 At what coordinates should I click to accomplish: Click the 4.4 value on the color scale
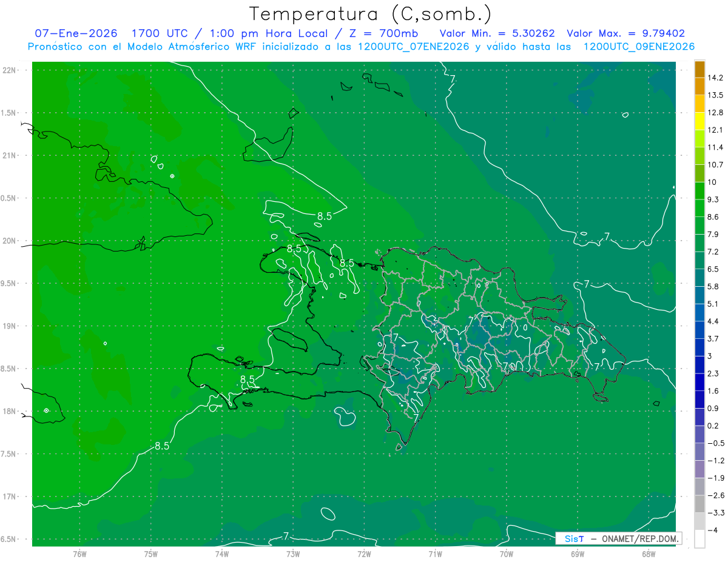713,321
